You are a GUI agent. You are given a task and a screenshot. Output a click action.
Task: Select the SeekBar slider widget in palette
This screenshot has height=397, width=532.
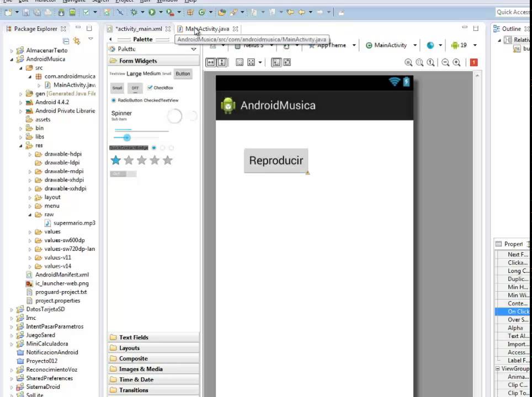[136, 138]
